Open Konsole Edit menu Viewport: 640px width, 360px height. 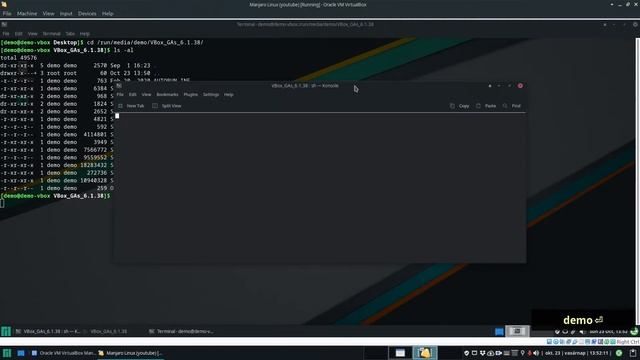pos(133,94)
